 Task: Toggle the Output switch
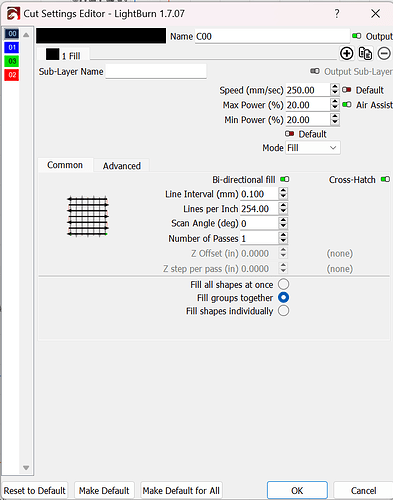pos(357,36)
